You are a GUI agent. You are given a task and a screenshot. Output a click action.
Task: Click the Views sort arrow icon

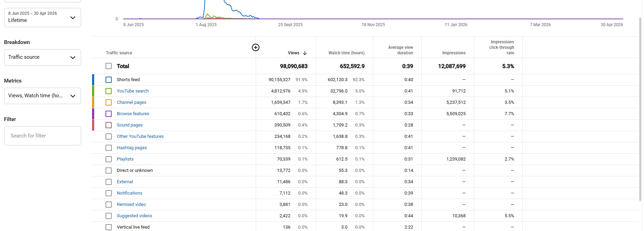coord(305,53)
